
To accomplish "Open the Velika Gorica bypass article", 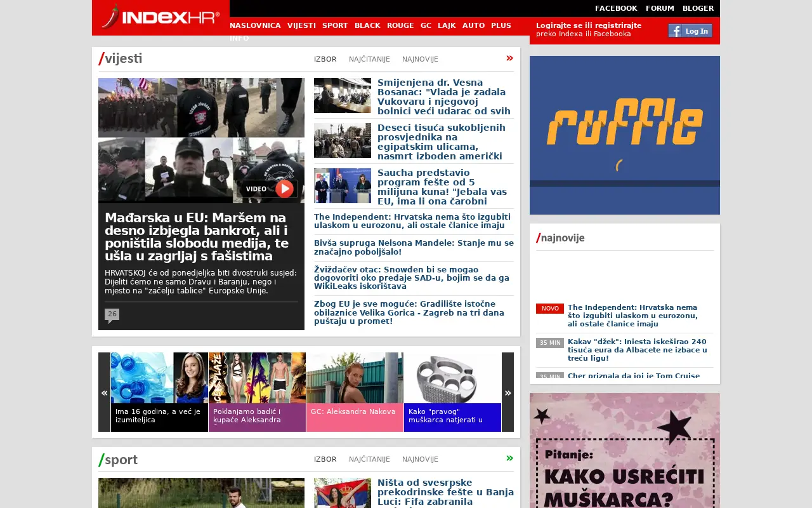I will tap(409, 312).
